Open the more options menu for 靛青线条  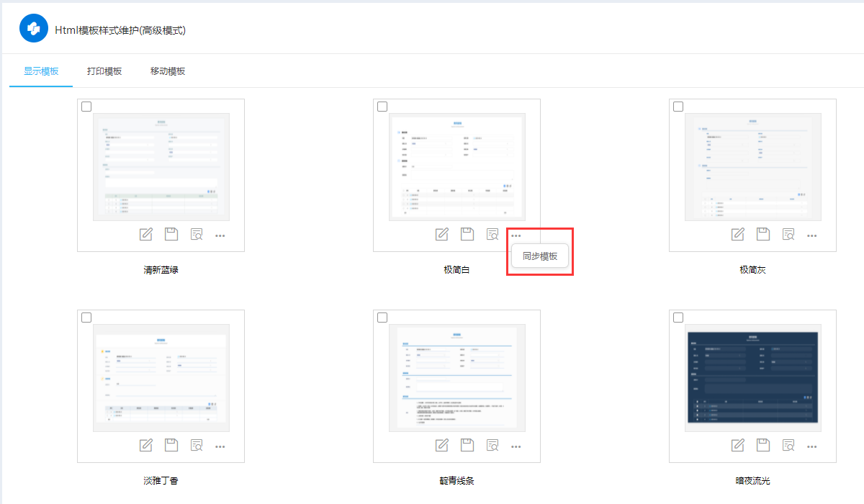tap(516, 446)
